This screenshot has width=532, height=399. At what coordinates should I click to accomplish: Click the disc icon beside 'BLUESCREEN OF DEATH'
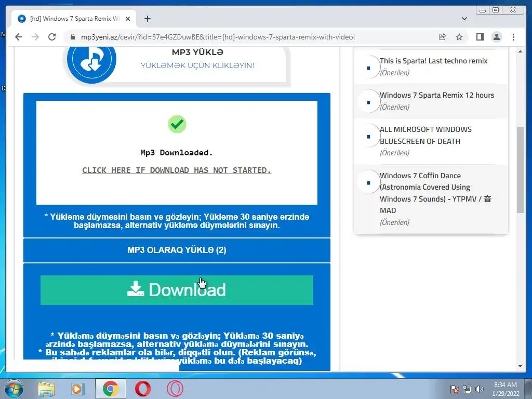pos(368,136)
